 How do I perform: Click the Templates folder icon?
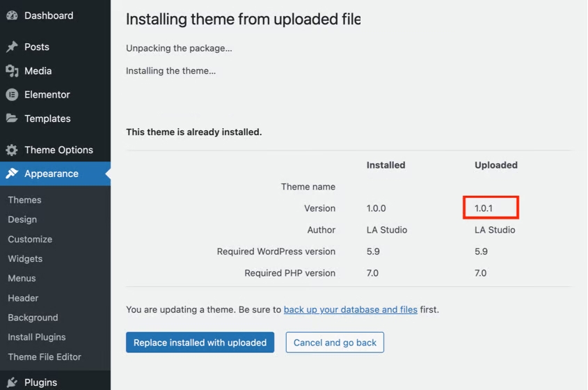coord(12,118)
